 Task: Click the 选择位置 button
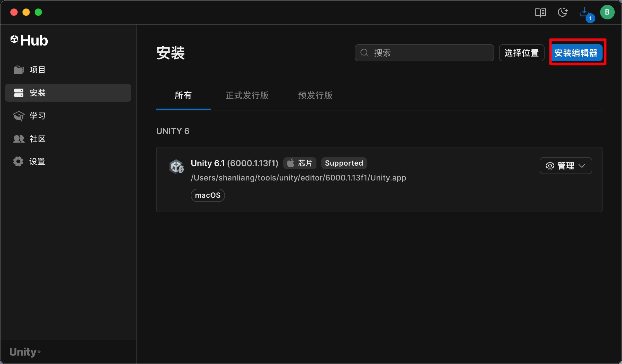click(x=521, y=53)
